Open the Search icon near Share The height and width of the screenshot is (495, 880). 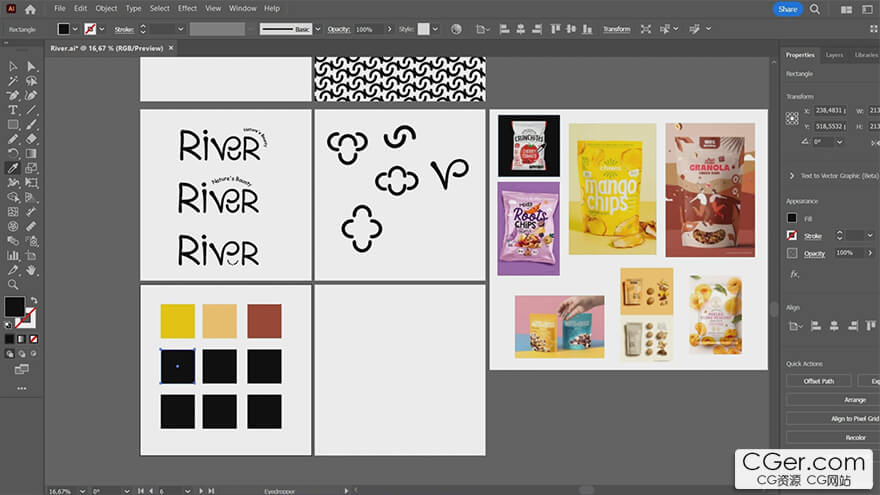815,9
